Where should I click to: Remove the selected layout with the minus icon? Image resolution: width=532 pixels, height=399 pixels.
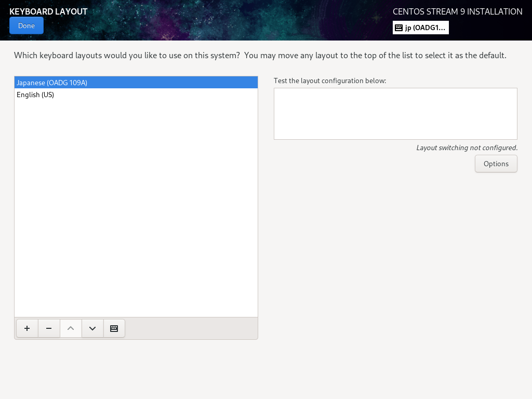(49, 328)
